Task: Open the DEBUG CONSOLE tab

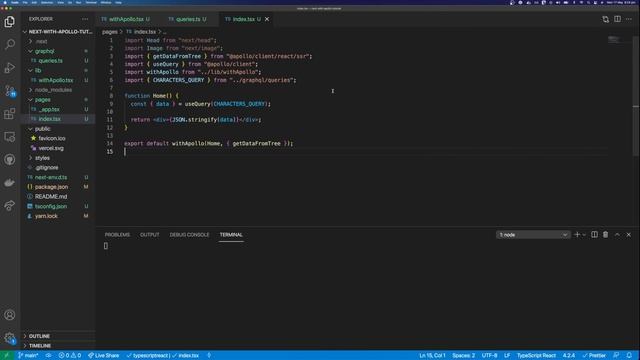Action: coord(189,235)
